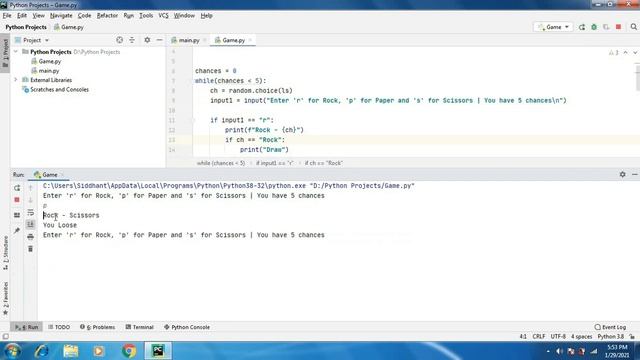640x360 pixels.
Task: Open Run panel settings gear
Action: [x=622, y=174]
